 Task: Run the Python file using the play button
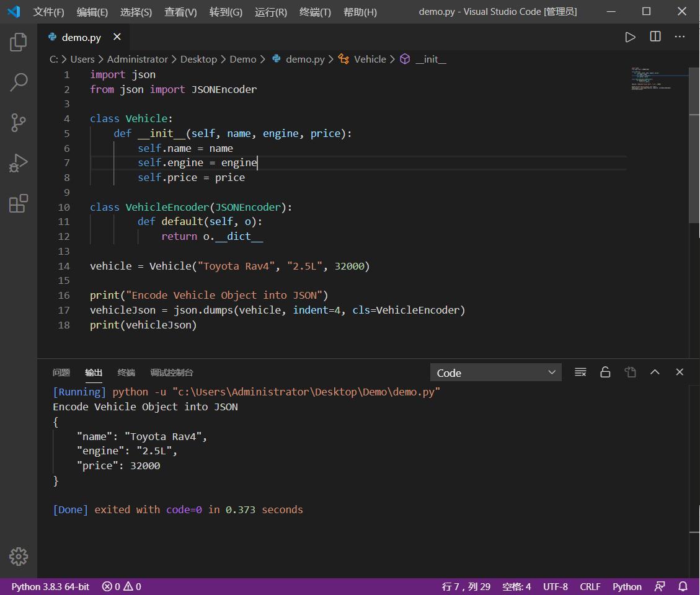[631, 37]
